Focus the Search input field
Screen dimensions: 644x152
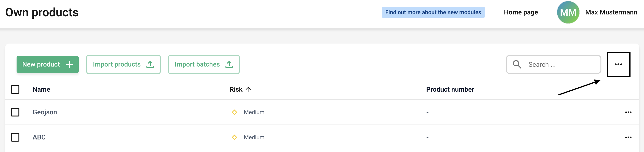(563, 64)
